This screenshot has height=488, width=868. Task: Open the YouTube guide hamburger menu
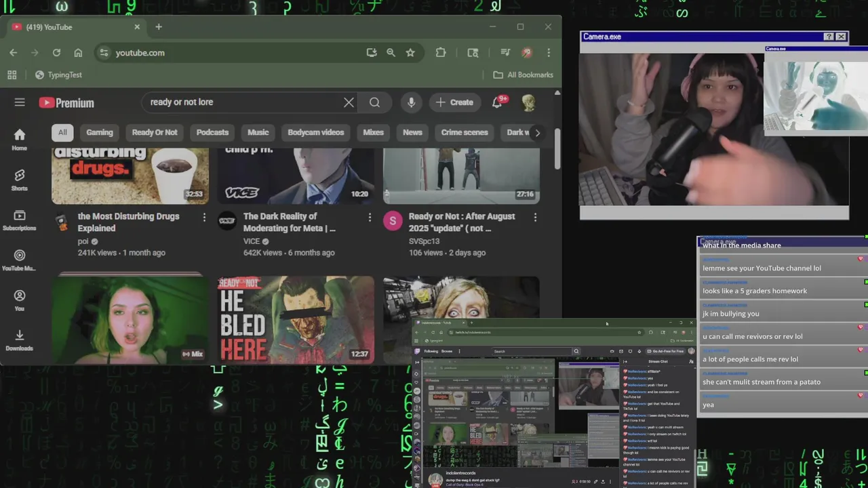click(x=20, y=102)
